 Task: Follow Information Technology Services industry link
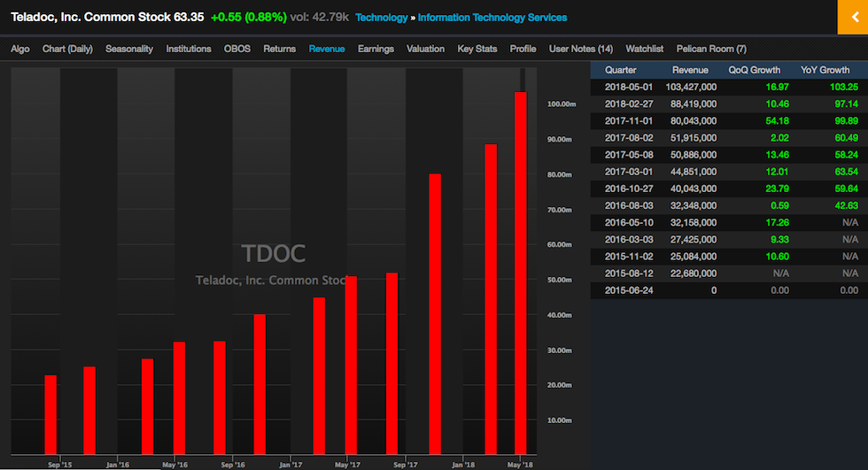tap(492, 18)
